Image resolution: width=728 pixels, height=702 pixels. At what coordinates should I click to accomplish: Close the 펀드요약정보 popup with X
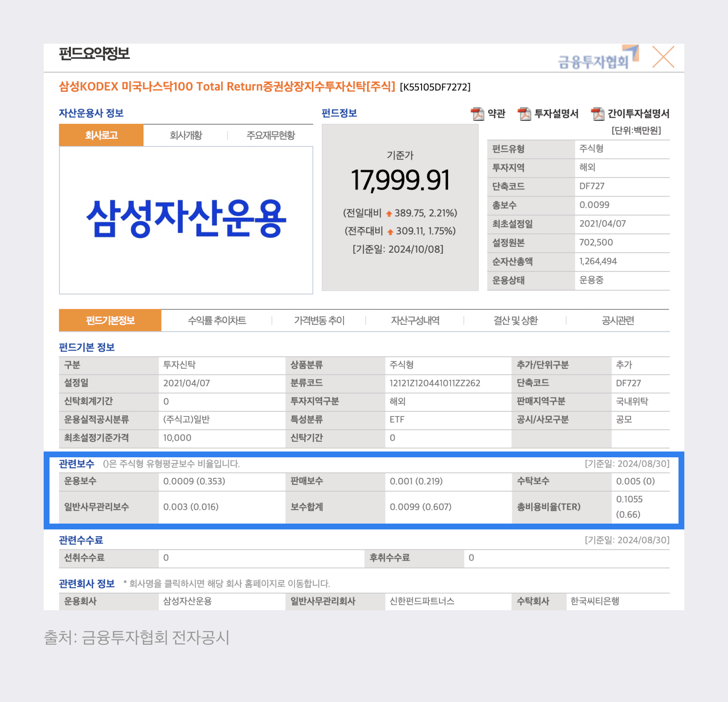[663, 57]
